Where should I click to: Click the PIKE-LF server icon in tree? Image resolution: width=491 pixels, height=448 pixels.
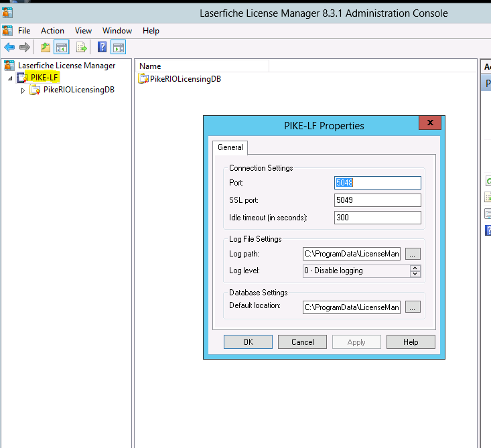pyautogui.click(x=22, y=77)
